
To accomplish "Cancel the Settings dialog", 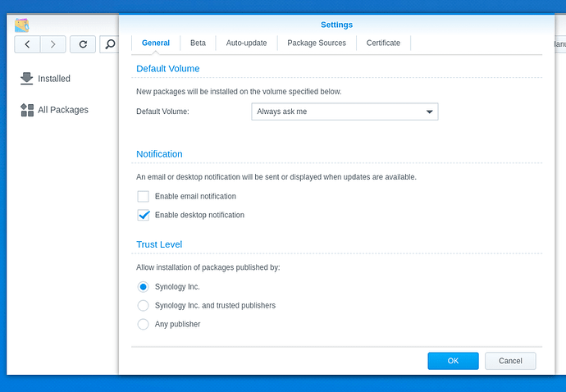I will [510, 361].
